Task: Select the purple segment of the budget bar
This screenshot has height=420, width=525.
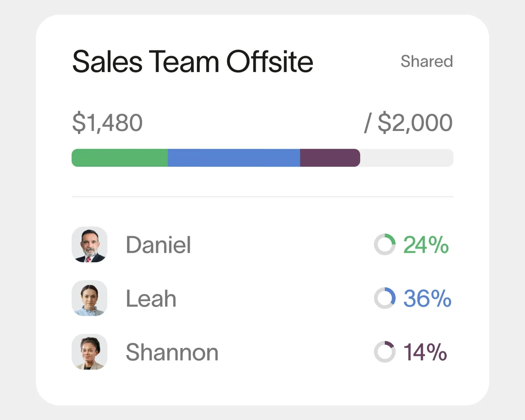Action: [330, 158]
